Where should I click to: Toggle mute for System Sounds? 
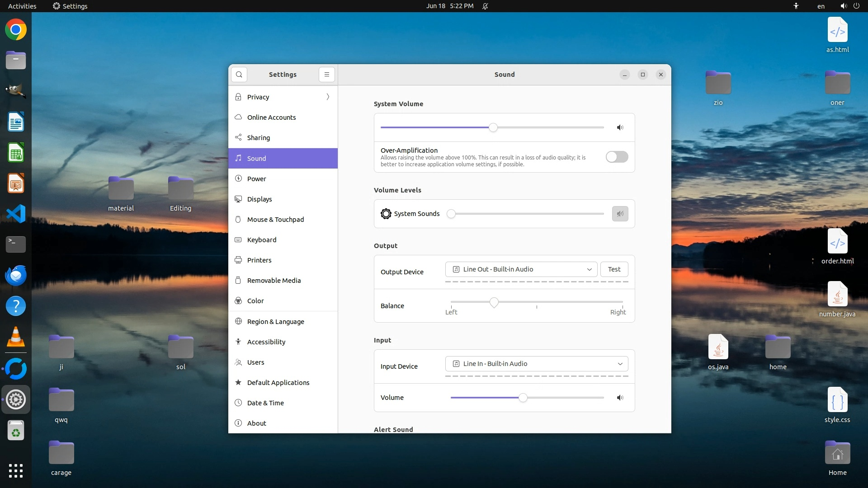620,214
